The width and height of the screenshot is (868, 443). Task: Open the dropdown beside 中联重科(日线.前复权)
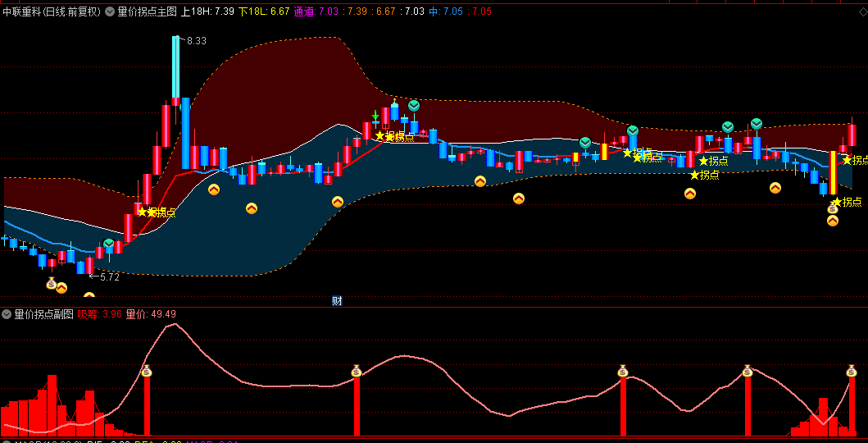tap(109, 11)
